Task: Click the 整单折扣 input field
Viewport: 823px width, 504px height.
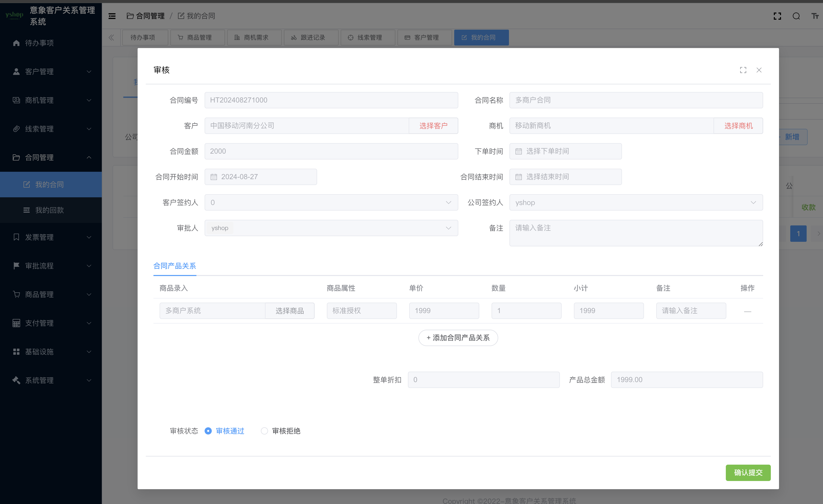Action: point(483,380)
